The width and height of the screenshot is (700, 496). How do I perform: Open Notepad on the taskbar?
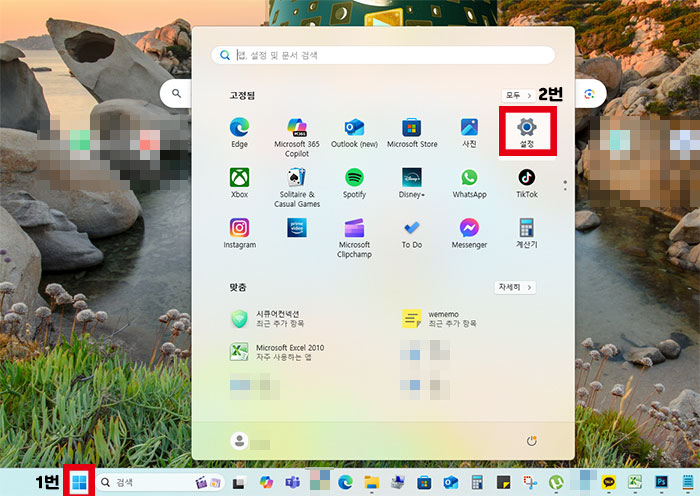click(x=688, y=482)
